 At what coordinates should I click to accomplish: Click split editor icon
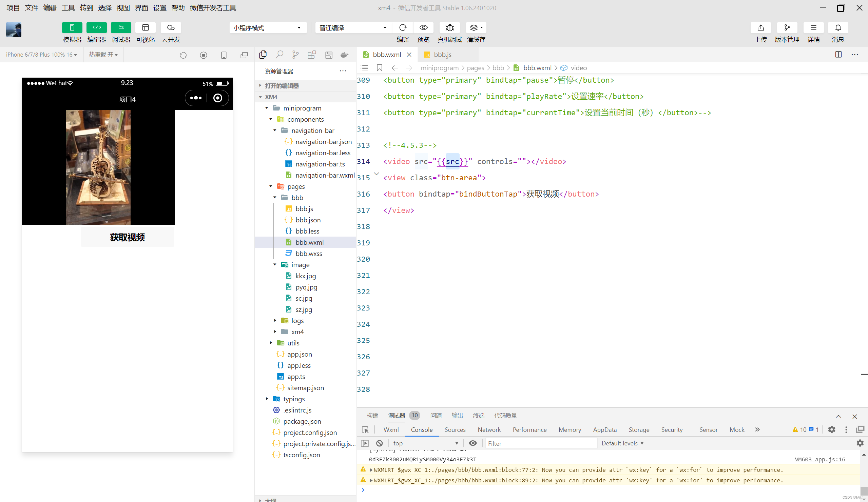(838, 54)
